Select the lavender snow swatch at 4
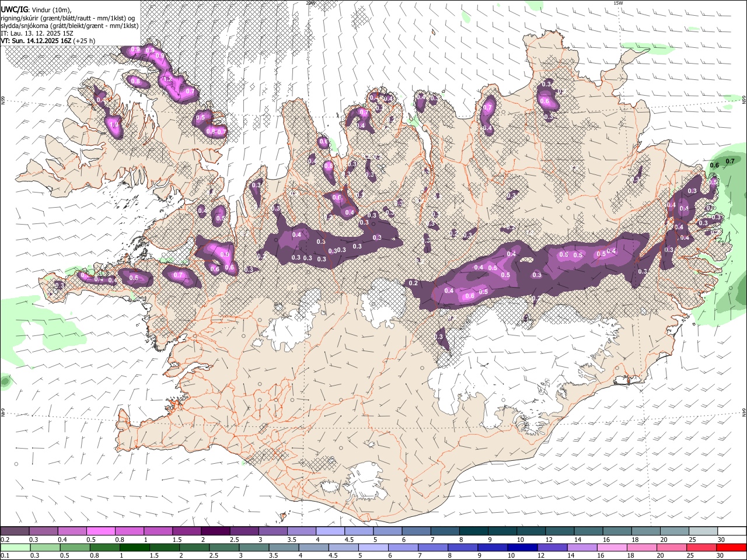The image size is (747, 560). pos(330,531)
